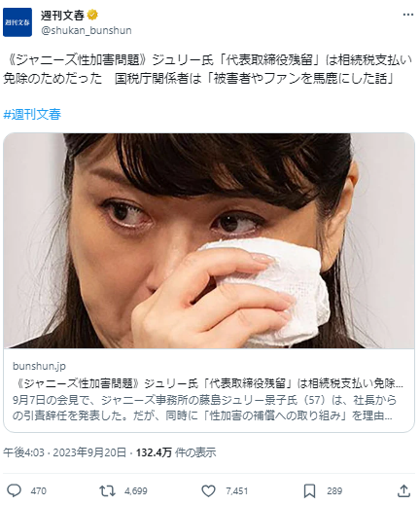Click the share upload icon

pyautogui.click(x=403, y=490)
